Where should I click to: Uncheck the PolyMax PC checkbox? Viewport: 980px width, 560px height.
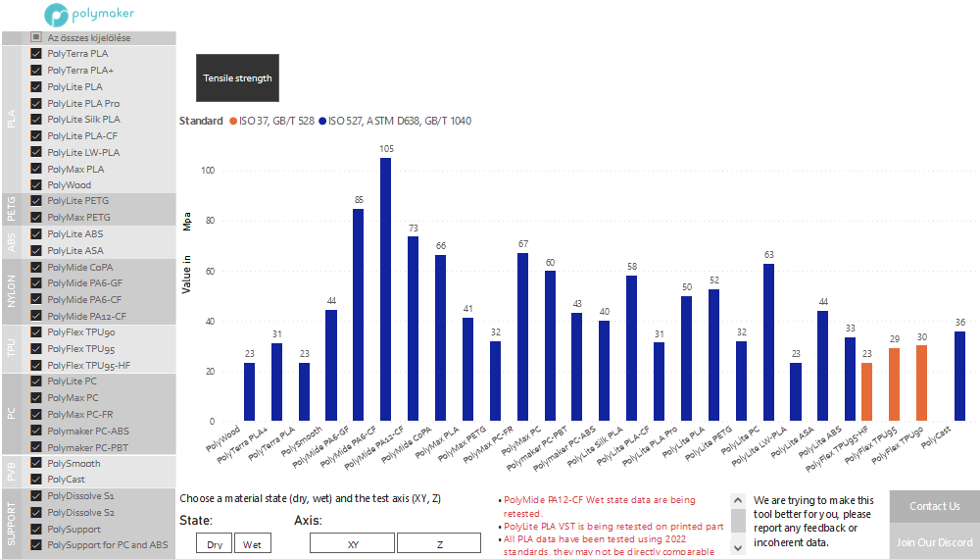pos(36,398)
